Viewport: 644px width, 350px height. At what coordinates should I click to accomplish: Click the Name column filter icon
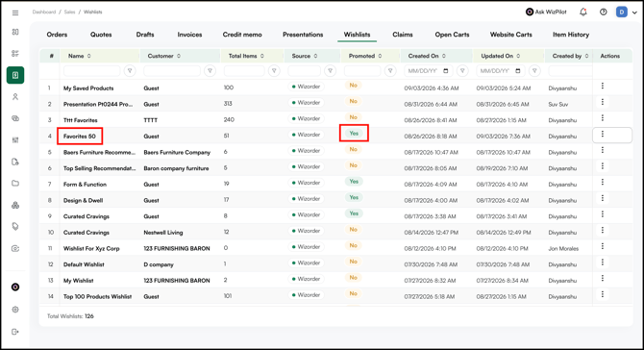pos(130,70)
